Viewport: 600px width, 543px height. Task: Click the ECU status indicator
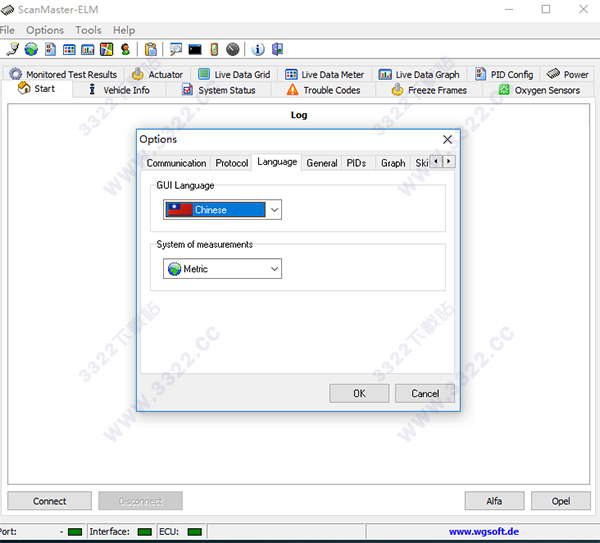click(x=195, y=532)
